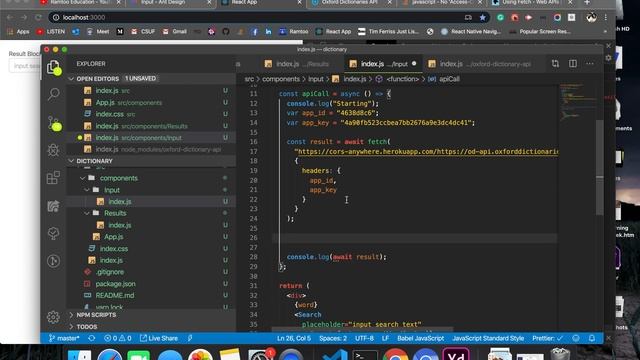Open the notifications bell in status bar
This screenshot has height=360, width=640.
[x=591, y=338]
